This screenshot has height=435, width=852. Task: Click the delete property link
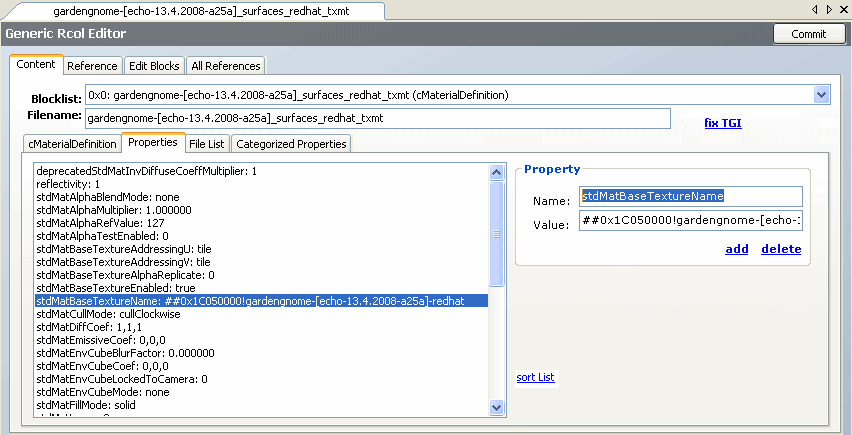[x=781, y=249]
